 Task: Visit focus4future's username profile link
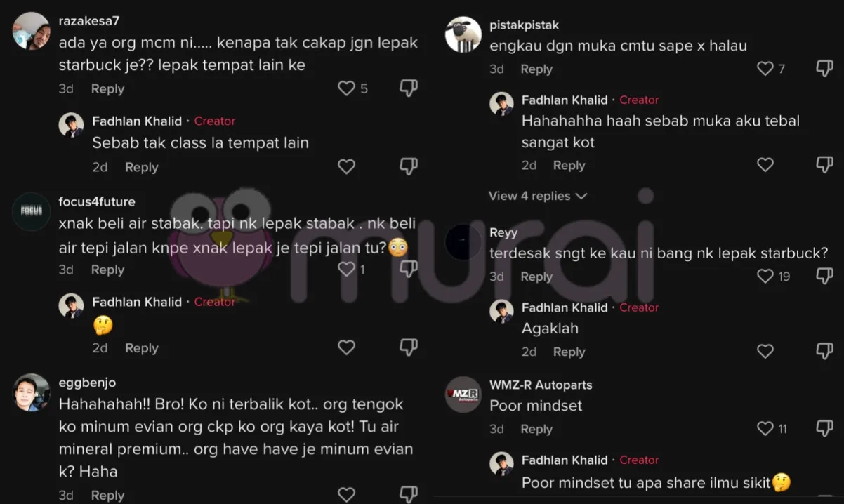coord(97,202)
